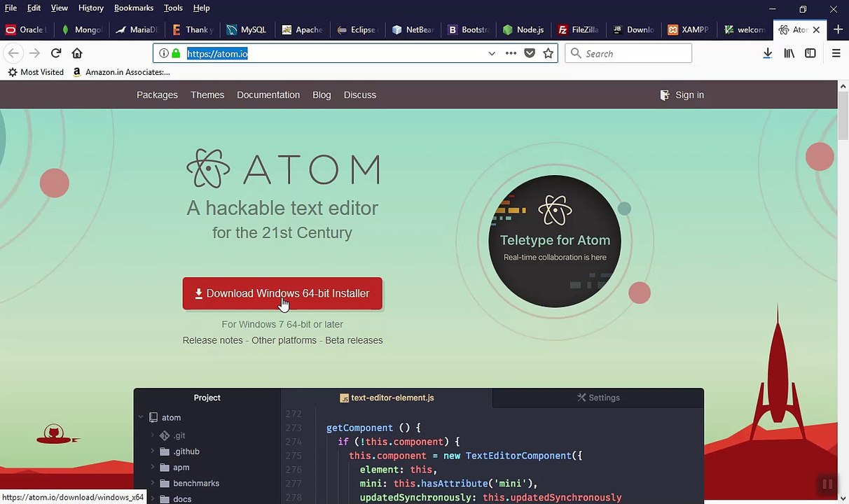This screenshot has height=504, width=849.
Task: Switch to the Node.js tab
Action: pos(523,29)
